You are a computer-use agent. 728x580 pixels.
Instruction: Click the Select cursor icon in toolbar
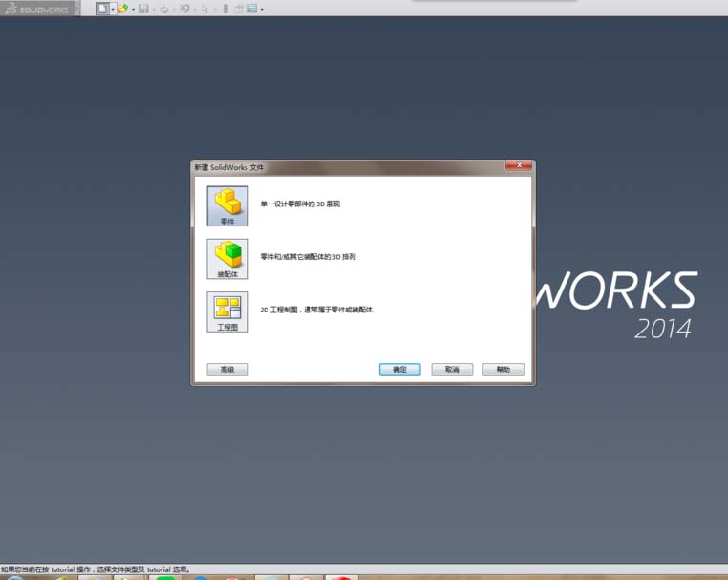pos(204,9)
